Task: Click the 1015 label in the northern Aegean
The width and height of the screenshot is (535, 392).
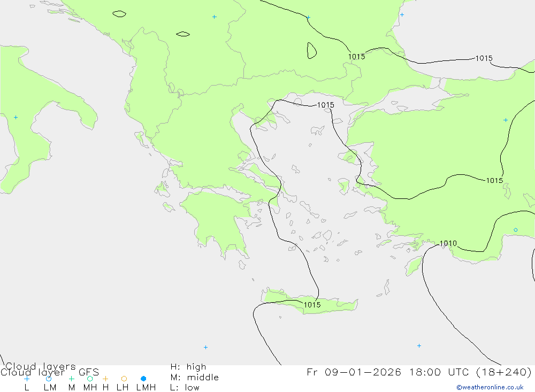Action: click(325, 105)
